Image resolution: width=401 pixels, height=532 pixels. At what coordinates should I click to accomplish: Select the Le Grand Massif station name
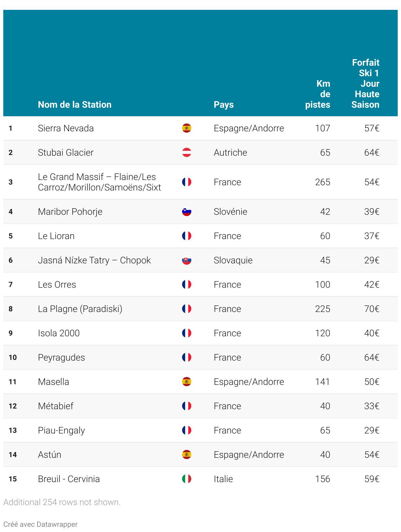pyautogui.click(x=100, y=182)
